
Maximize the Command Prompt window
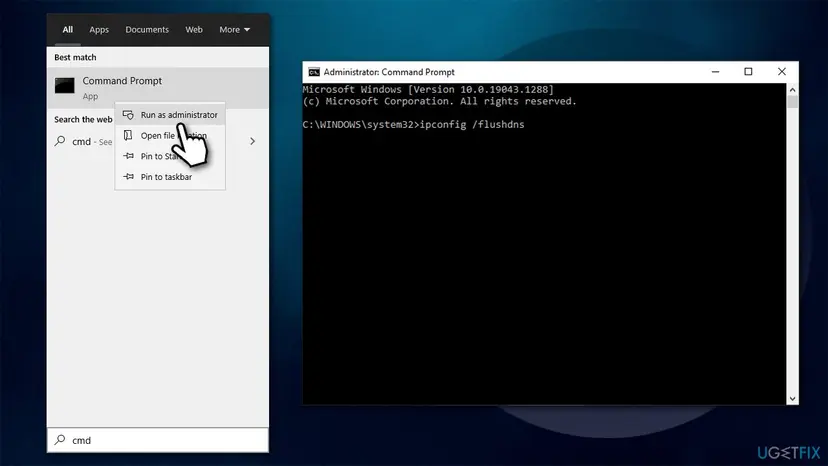[x=748, y=72]
